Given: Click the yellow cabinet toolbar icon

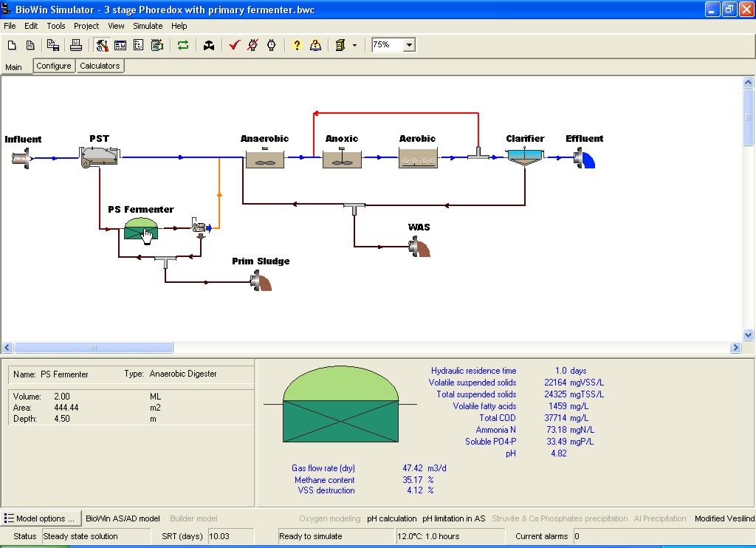Looking at the screenshot, I should click(340, 45).
